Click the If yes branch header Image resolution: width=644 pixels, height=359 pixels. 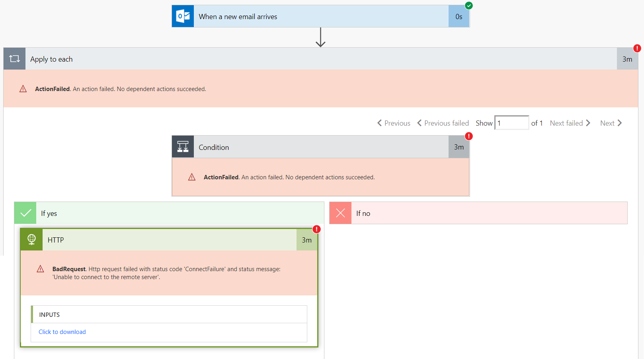point(169,213)
